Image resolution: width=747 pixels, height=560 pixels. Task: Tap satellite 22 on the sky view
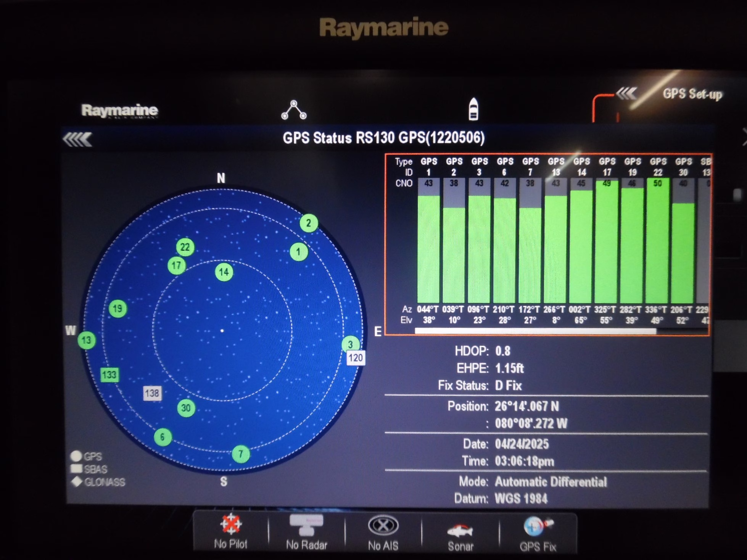pyautogui.click(x=185, y=247)
